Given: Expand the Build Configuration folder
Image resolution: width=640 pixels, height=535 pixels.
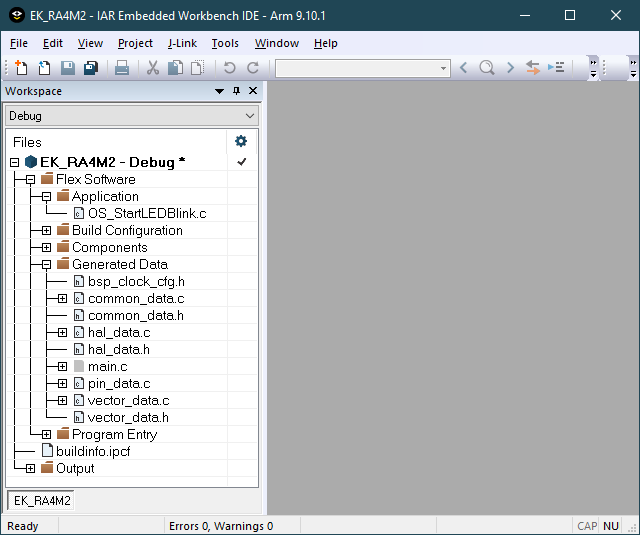Looking at the screenshot, I should pyautogui.click(x=46, y=231).
